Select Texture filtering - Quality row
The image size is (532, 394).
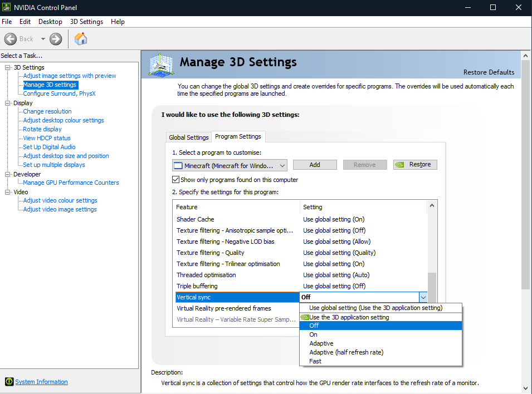click(300, 253)
